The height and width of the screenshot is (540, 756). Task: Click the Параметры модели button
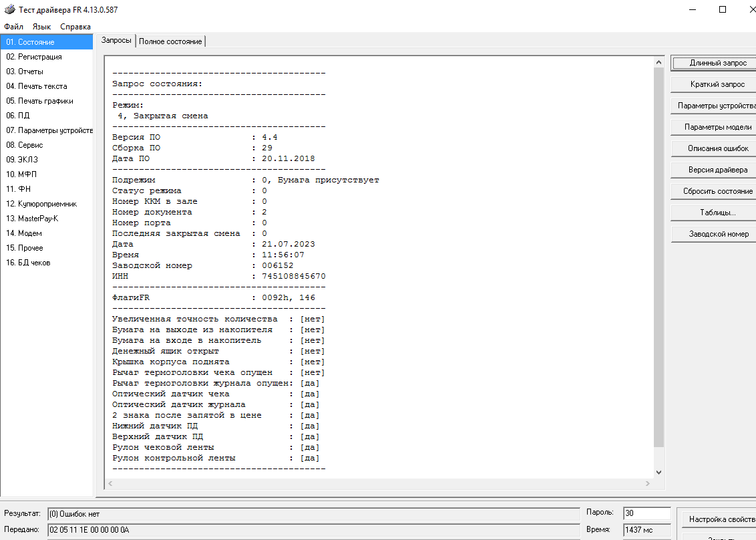click(x=715, y=127)
